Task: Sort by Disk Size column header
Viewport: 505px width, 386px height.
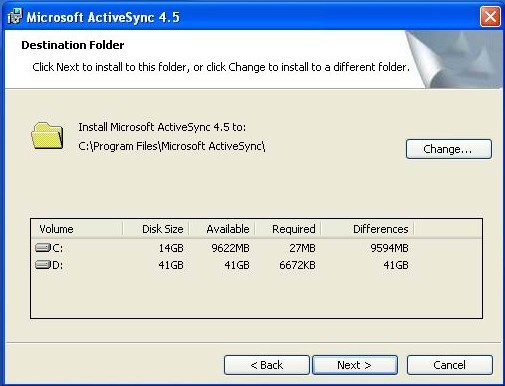Action: (156, 229)
